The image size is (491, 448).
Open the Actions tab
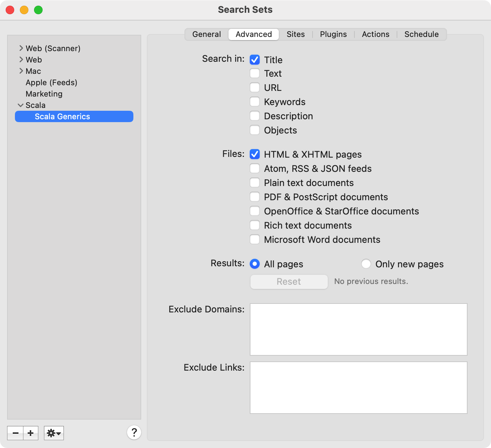pos(375,34)
